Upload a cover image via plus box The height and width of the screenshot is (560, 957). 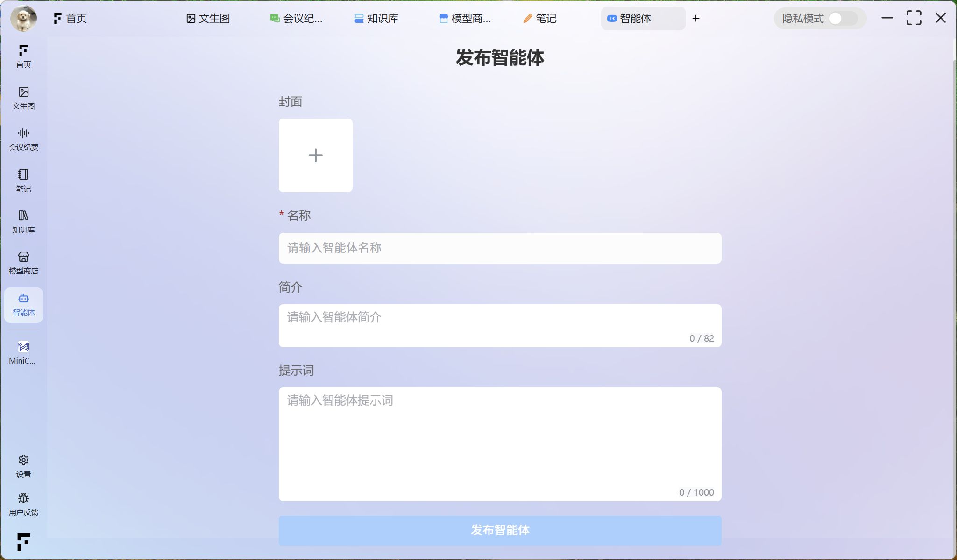pos(316,155)
